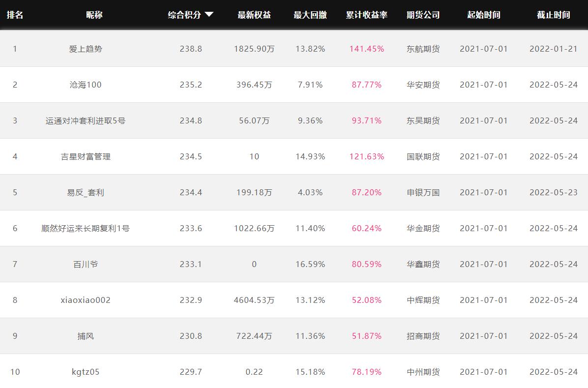Click return rate 141.45%
This screenshot has width=588, height=388.
(x=367, y=49)
